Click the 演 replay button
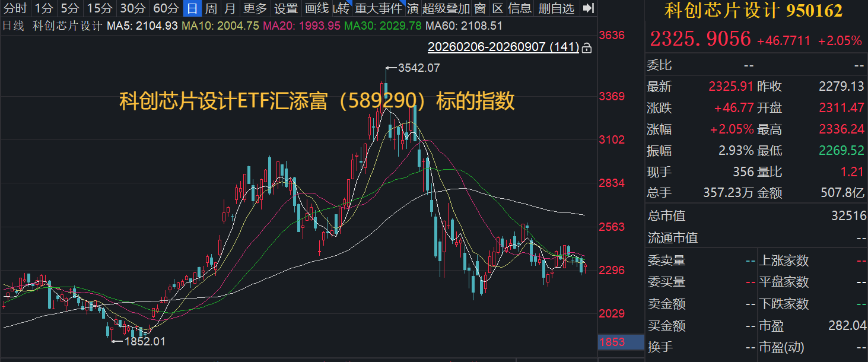868x362 pixels. (412, 8)
